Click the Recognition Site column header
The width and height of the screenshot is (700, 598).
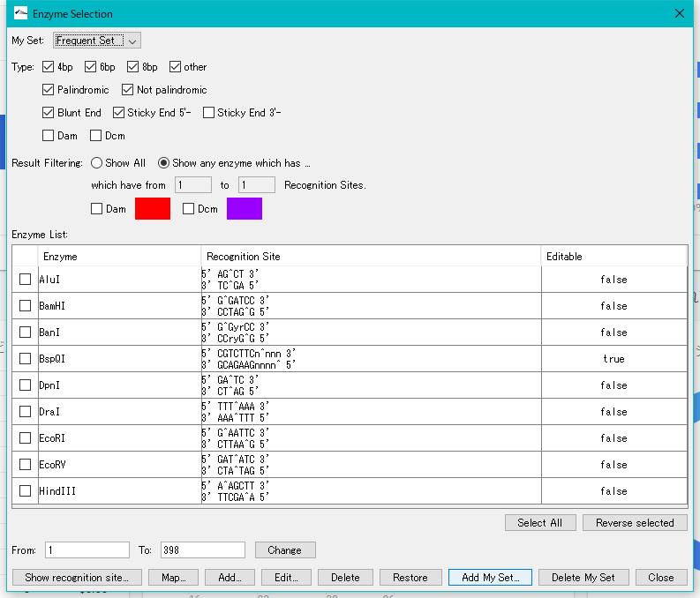[371, 257]
